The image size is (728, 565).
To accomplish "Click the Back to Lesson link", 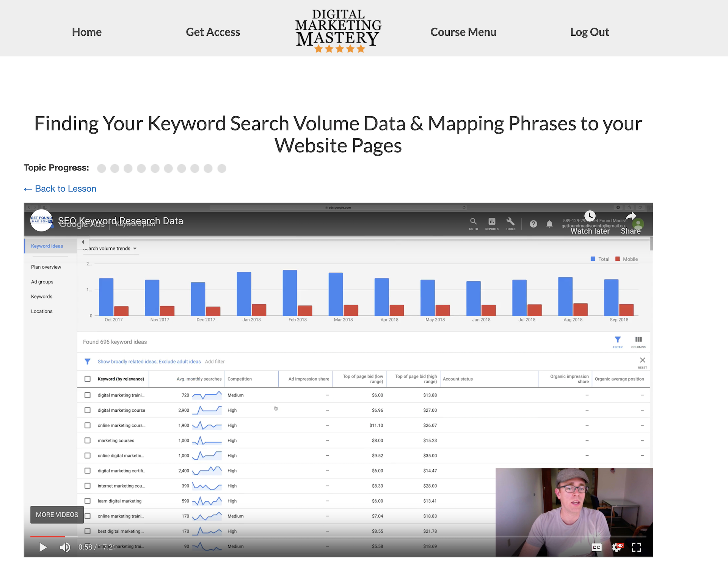I will pos(60,189).
